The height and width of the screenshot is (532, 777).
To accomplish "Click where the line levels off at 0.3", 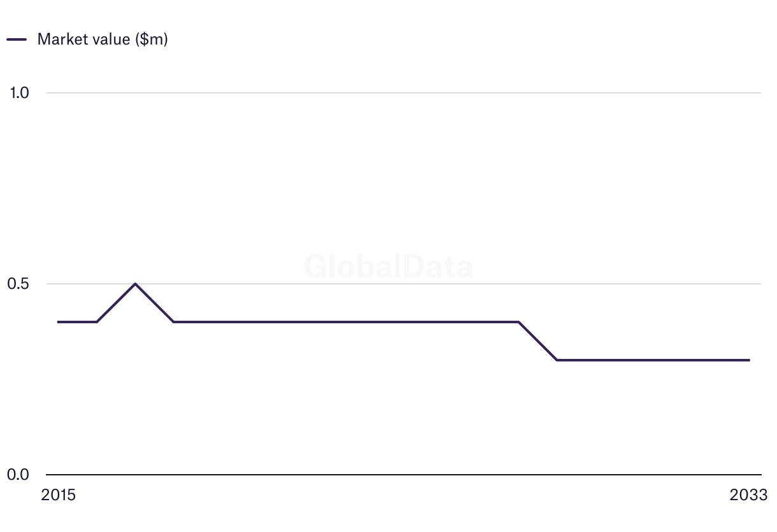I will [x=557, y=360].
